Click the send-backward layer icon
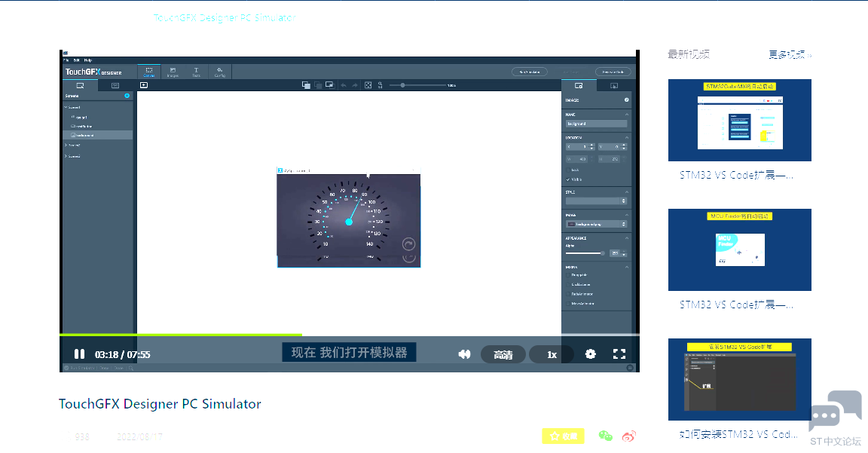Viewport: 868px width, 453px height. pyautogui.click(x=318, y=84)
